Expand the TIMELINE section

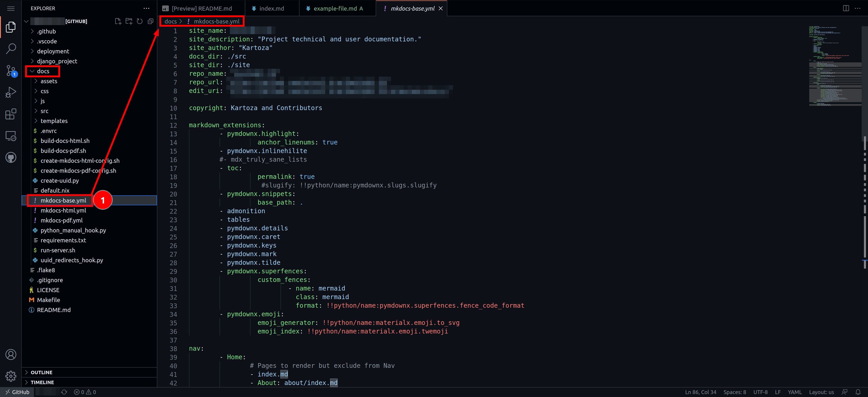point(89,382)
